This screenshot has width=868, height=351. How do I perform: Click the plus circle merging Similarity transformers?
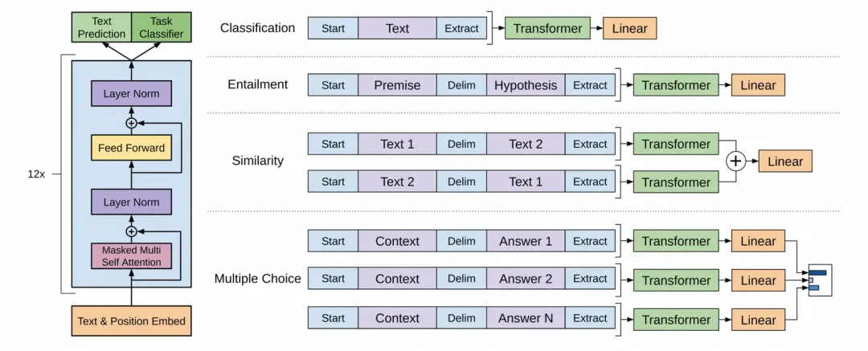735,161
